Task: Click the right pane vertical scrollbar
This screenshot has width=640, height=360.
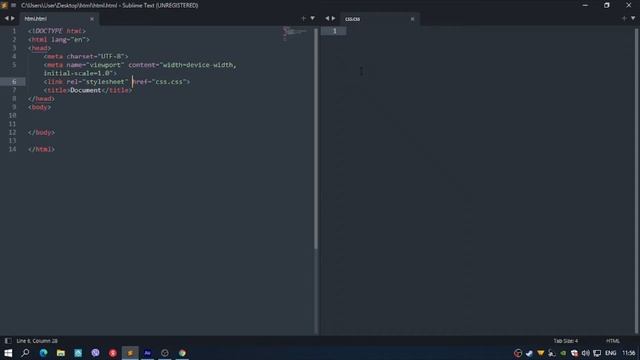Action: 636,180
